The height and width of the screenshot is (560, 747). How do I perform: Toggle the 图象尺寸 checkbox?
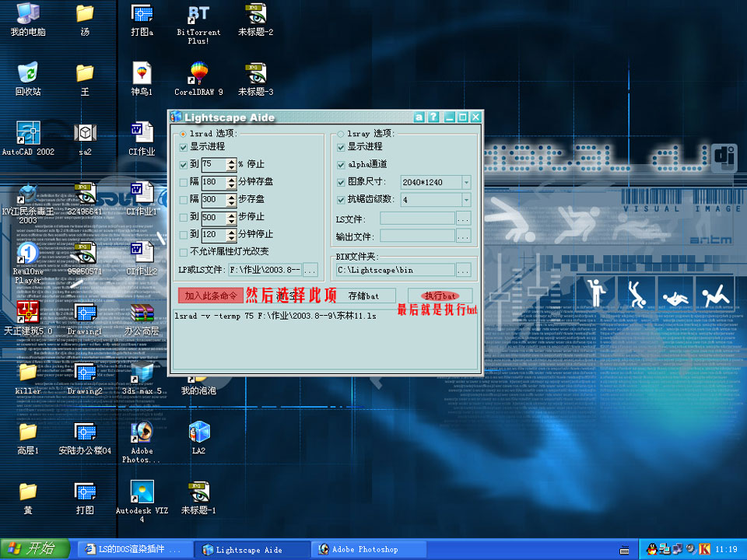point(341,182)
